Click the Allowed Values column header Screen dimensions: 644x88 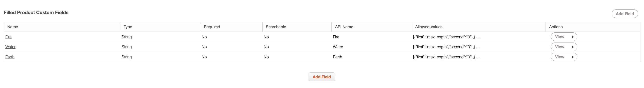pos(428,27)
